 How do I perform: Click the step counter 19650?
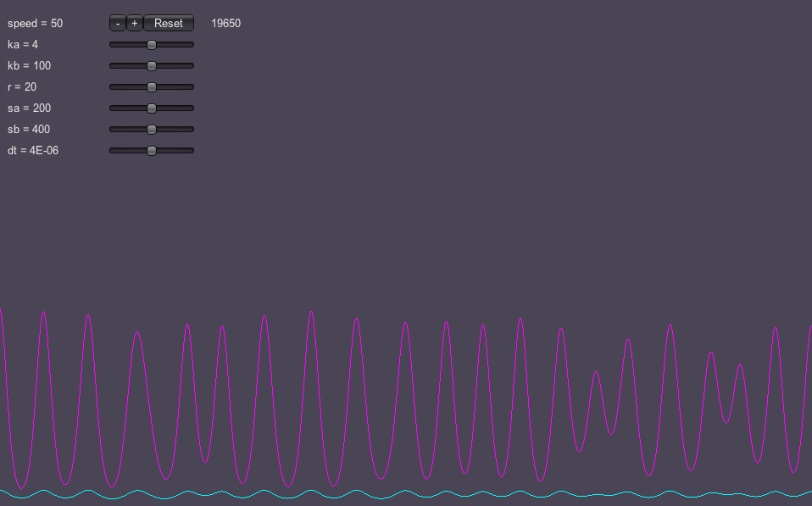click(225, 23)
